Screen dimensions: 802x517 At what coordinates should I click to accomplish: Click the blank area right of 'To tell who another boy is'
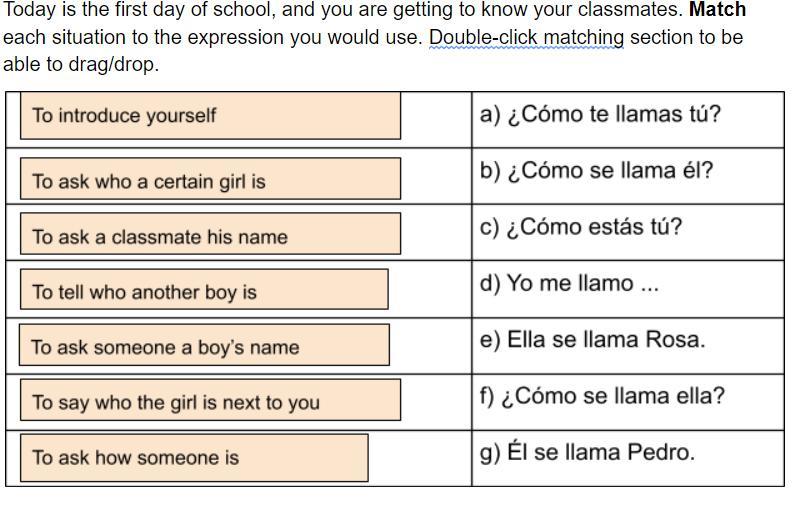(430, 289)
